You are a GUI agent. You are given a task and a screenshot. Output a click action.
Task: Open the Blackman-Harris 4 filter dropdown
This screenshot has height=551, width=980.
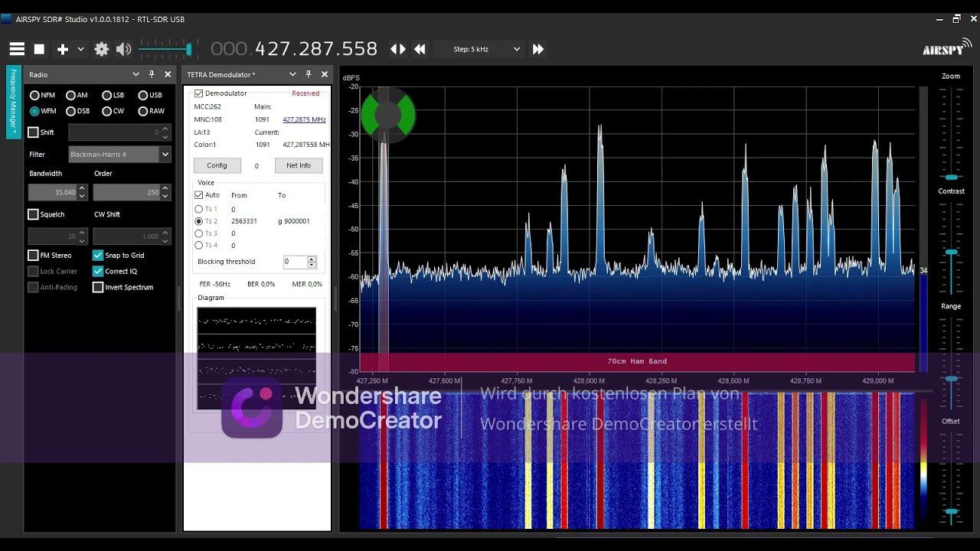[x=119, y=155]
